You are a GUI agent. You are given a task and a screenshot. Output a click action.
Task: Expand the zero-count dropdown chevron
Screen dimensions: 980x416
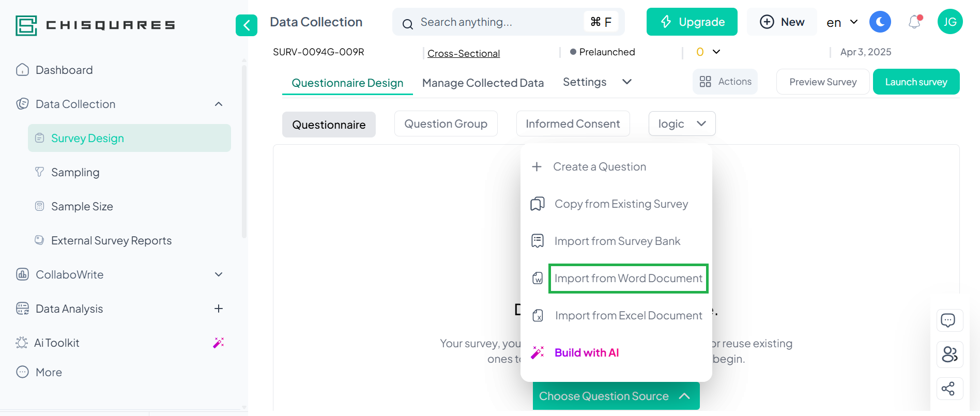716,52
